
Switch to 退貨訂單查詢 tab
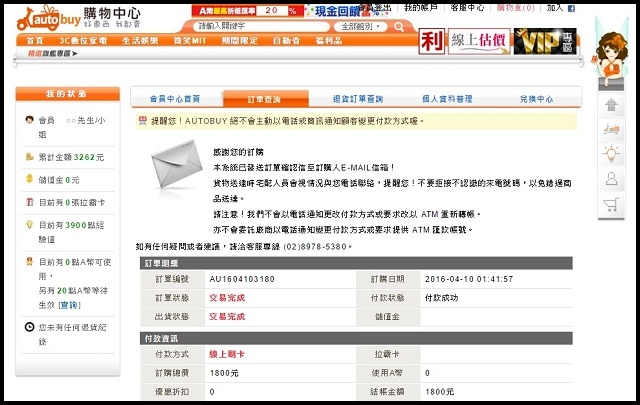pyautogui.click(x=358, y=99)
